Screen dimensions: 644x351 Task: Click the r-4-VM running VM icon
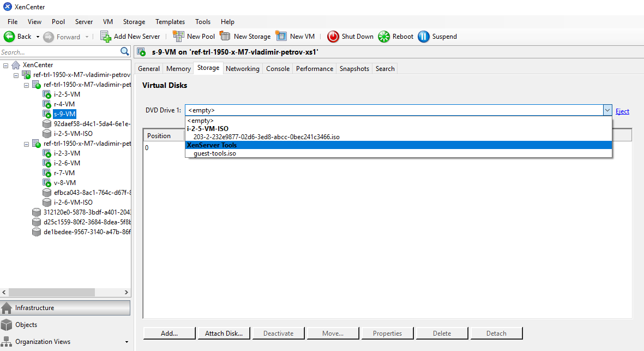click(47, 104)
